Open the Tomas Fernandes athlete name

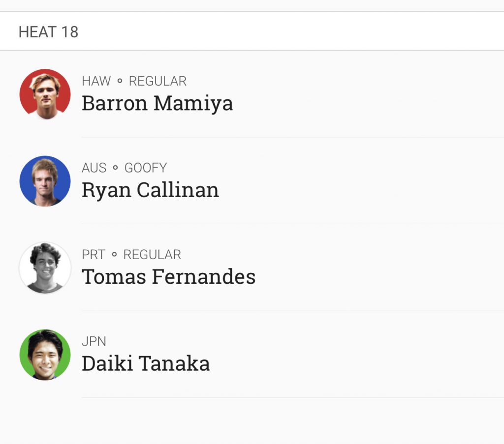coord(168,277)
